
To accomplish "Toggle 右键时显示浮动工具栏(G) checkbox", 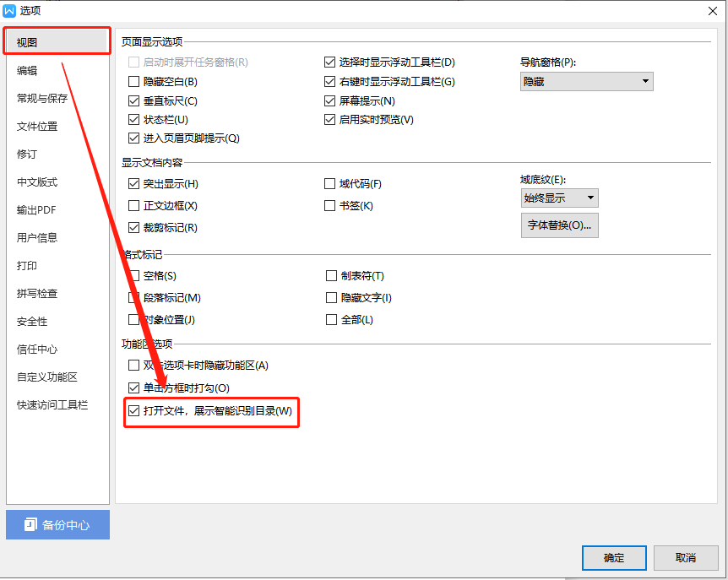I will coord(329,82).
